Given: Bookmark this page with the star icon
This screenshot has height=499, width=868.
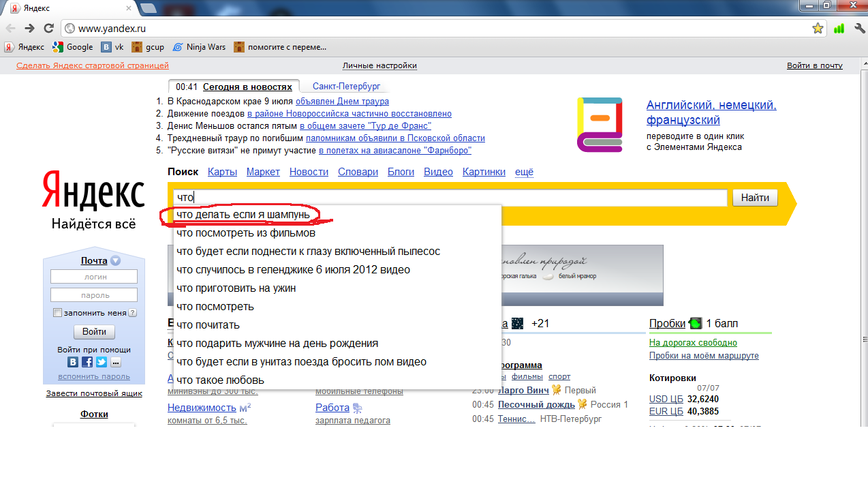Looking at the screenshot, I should point(818,29).
